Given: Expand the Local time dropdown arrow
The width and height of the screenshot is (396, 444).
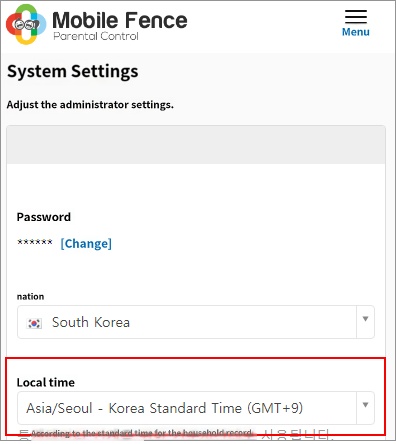Looking at the screenshot, I should pos(365,405).
